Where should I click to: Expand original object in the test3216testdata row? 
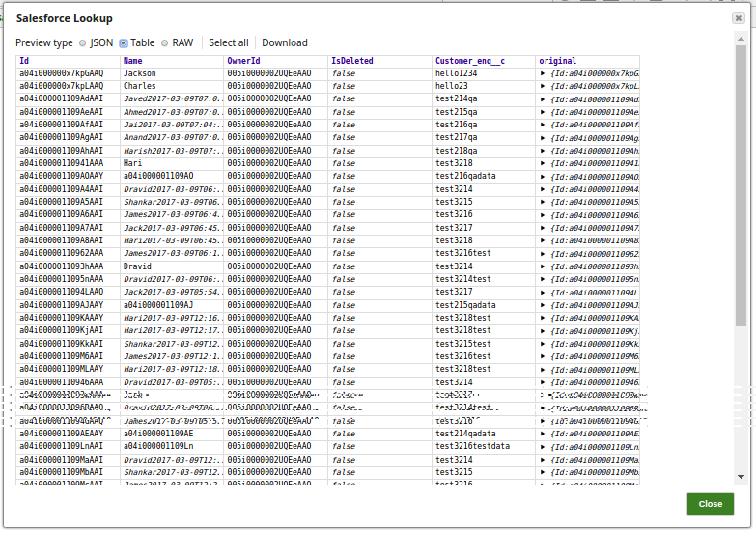(543, 447)
